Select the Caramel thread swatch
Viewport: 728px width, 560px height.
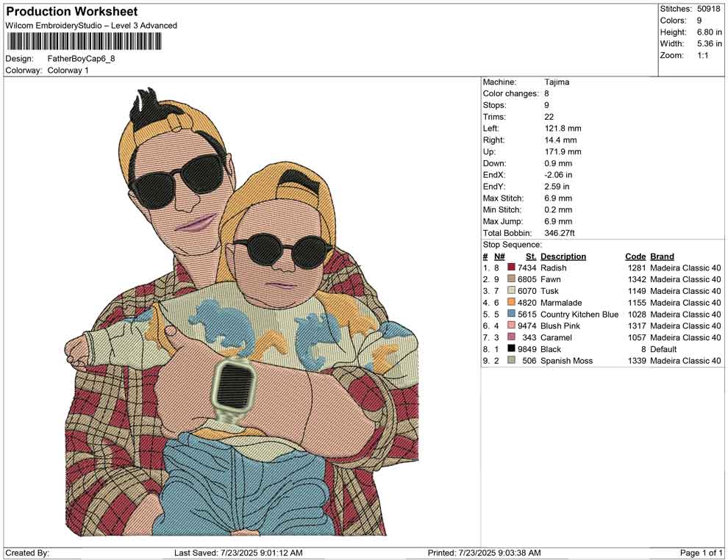(x=511, y=337)
